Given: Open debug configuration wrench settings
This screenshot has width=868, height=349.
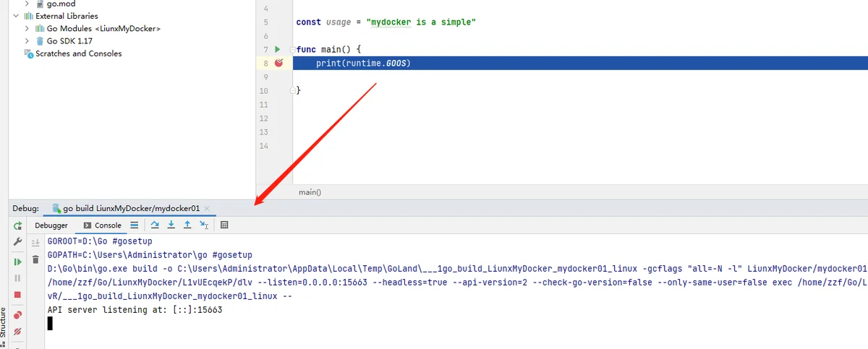Looking at the screenshot, I should pos(17,242).
